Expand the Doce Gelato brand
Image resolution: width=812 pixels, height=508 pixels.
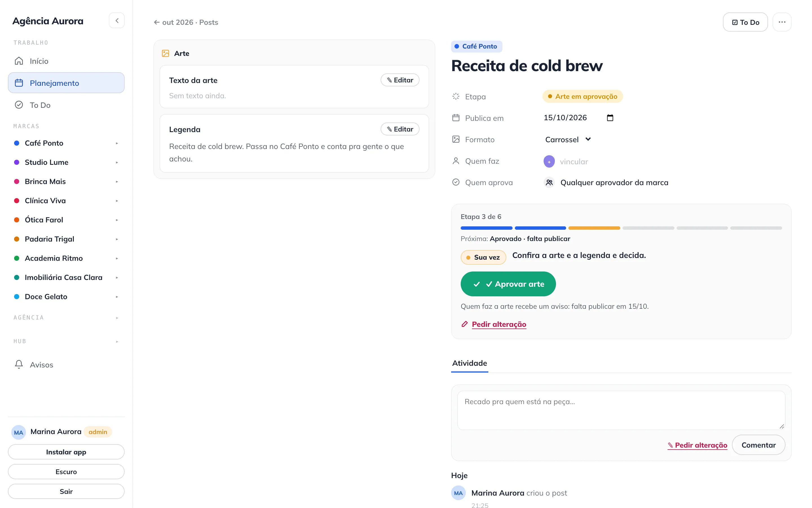click(117, 297)
